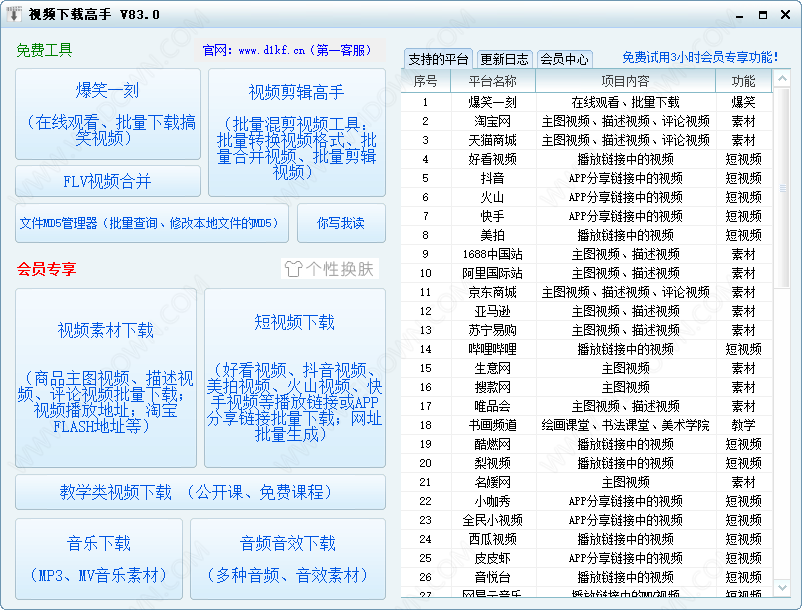Screen dimensions: 802x610
Task: Click the scrollbar up arrow in platform list
Action: click(782, 79)
